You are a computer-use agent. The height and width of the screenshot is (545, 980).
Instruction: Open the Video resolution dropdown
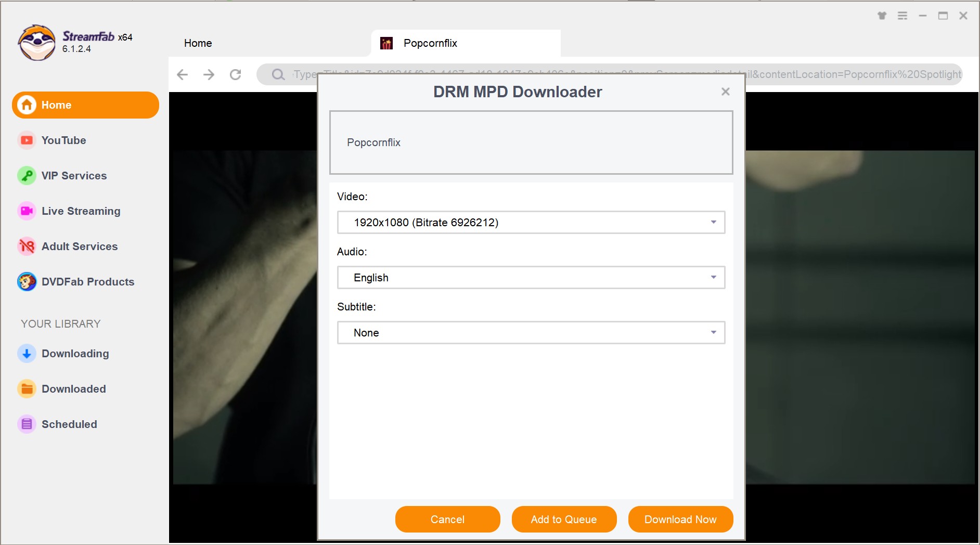click(531, 223)
